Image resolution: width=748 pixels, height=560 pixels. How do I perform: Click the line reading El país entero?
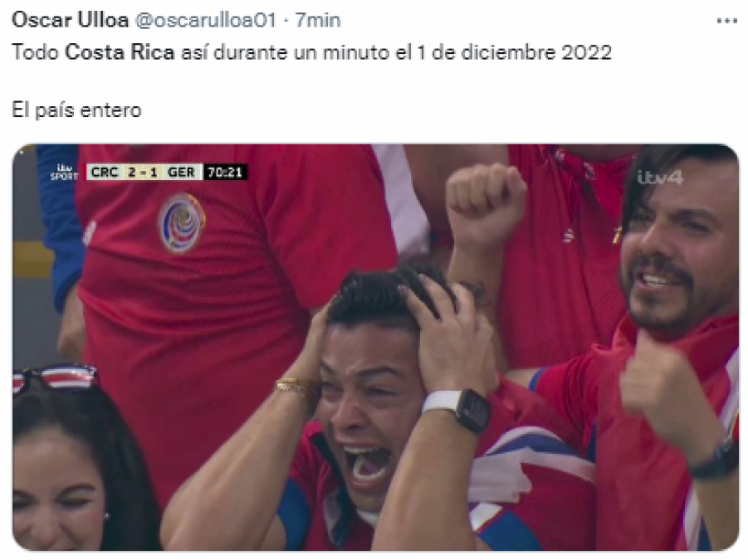[77, 110]
